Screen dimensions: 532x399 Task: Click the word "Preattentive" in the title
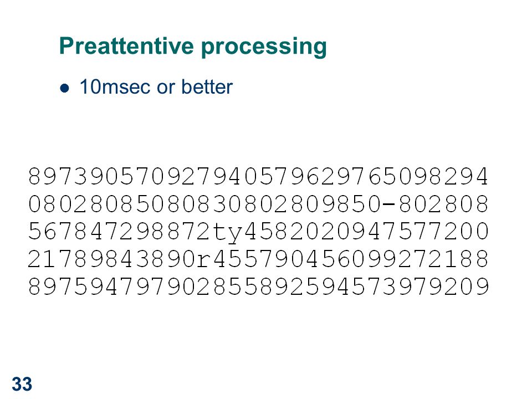point(126,45)
